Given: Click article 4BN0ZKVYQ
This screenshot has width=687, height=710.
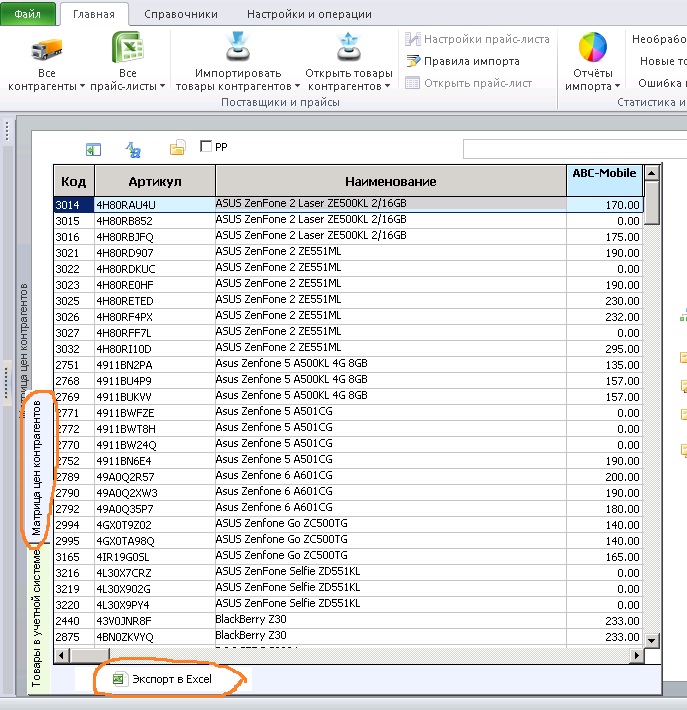Looking at the screenshot, I should 155,637.
